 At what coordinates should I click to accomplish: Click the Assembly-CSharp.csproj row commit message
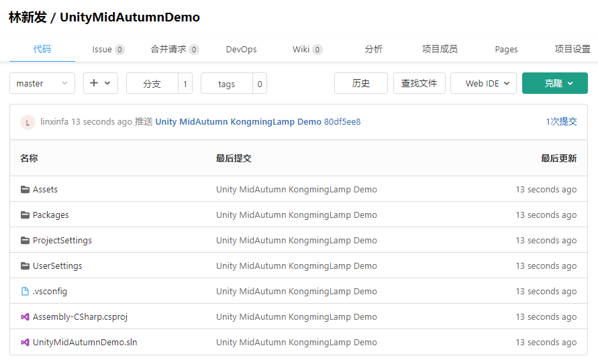297,317
